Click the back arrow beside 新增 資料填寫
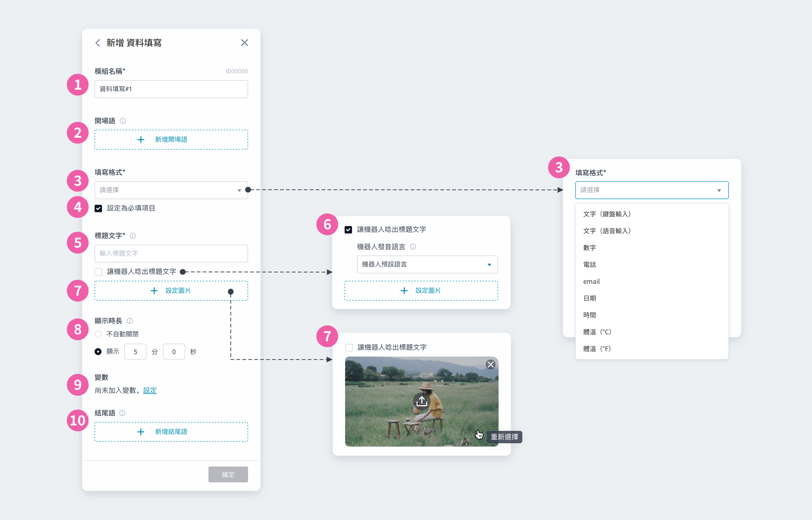The width and height of the screenshot is (812, 520). [98, 43]
